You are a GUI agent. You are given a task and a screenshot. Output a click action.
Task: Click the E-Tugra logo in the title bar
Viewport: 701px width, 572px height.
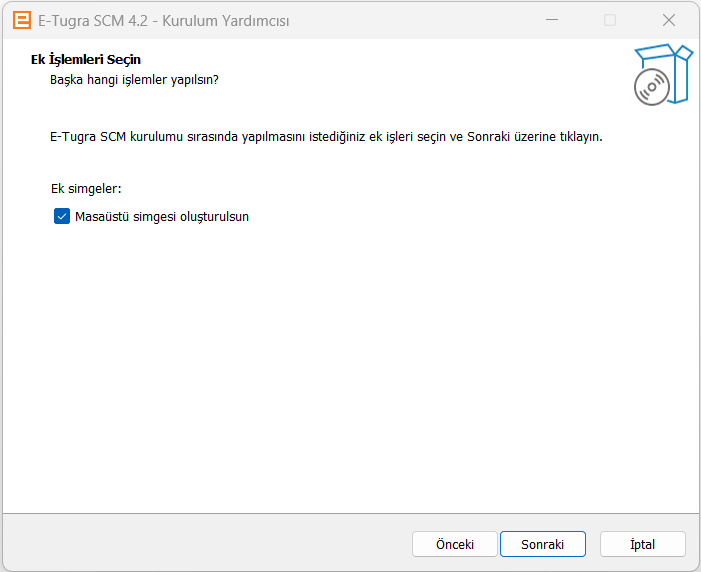20,20
